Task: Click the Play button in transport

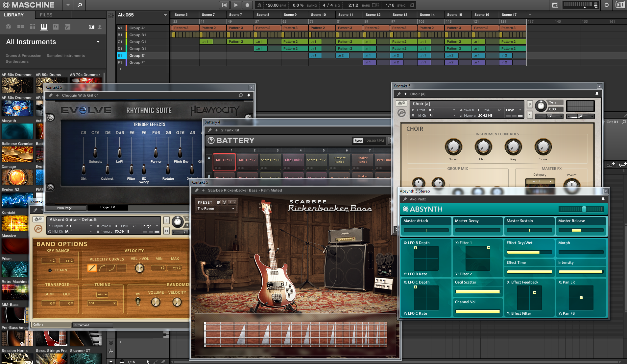Action: click(236, 5)
